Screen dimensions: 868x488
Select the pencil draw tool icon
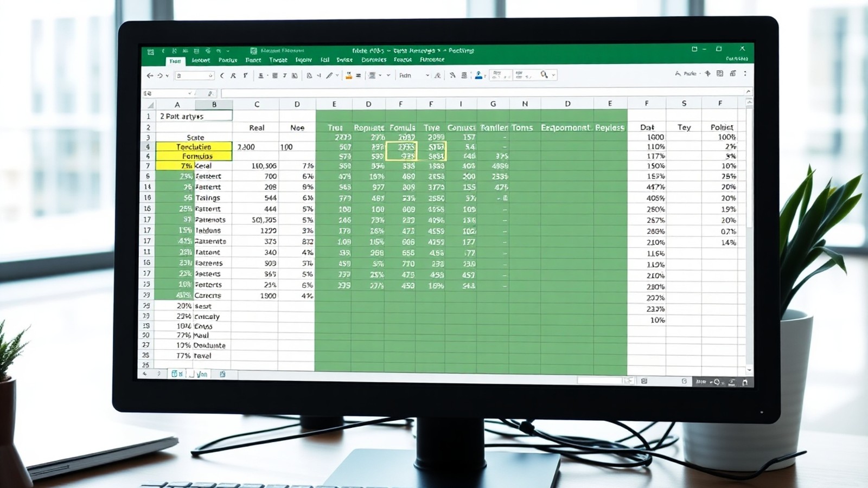click(329, 76)
